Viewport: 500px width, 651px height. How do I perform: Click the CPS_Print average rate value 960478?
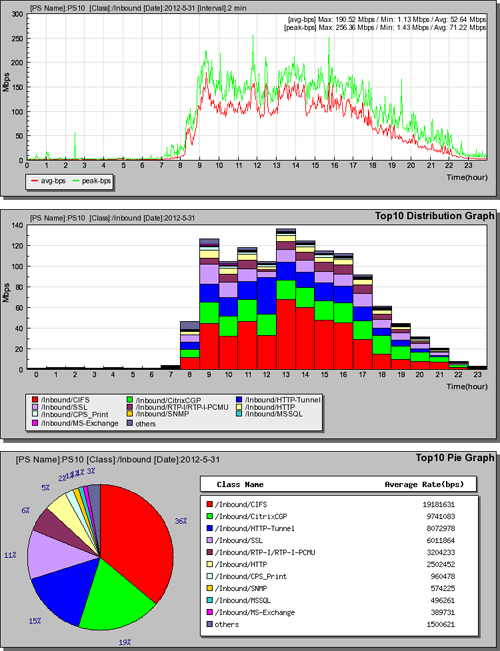pos(443,577)
